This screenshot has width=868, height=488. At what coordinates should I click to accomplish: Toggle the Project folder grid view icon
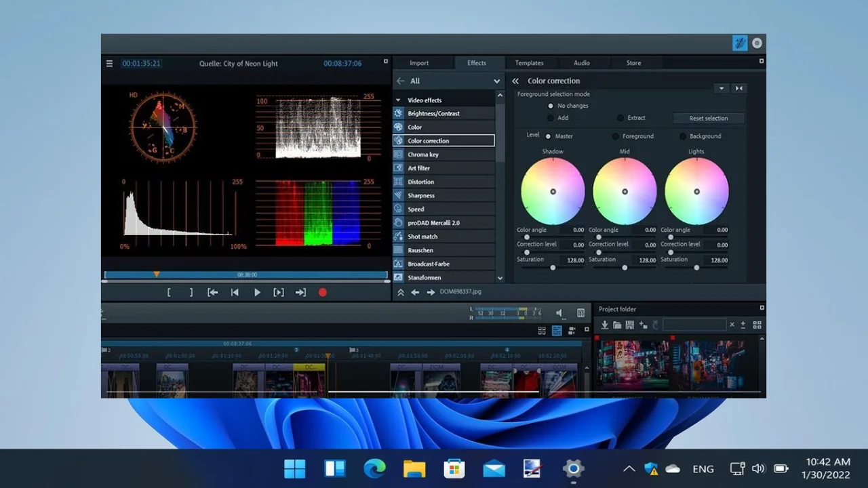point(757,325)
